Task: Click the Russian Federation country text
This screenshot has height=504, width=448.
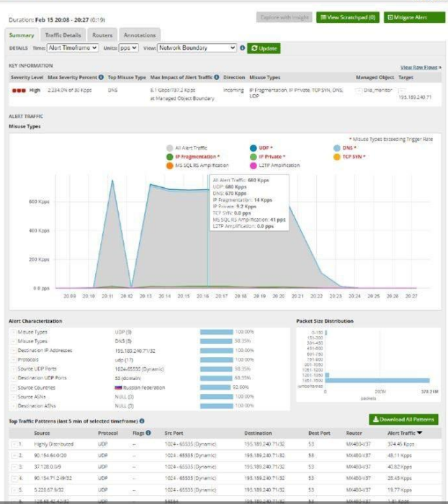Action: [x=144, y=387]
